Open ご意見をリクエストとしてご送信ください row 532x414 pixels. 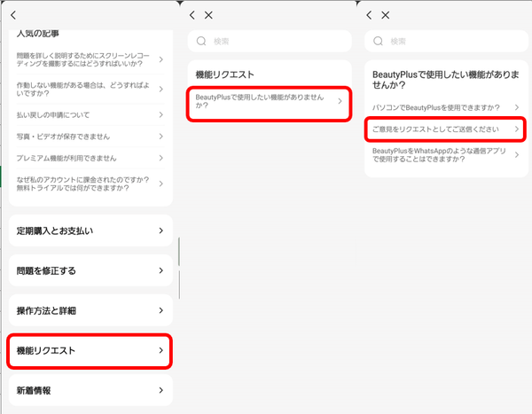446,129
